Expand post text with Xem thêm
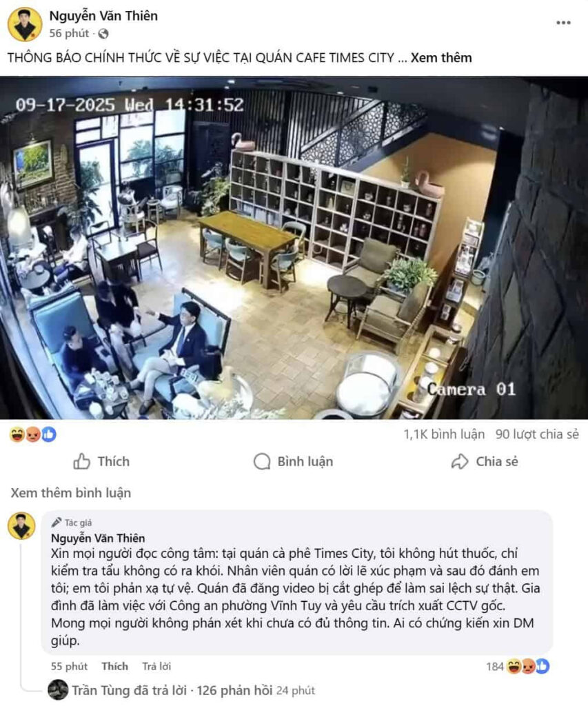The width and height of the screenshot is (588, 706). coord(440,58)
